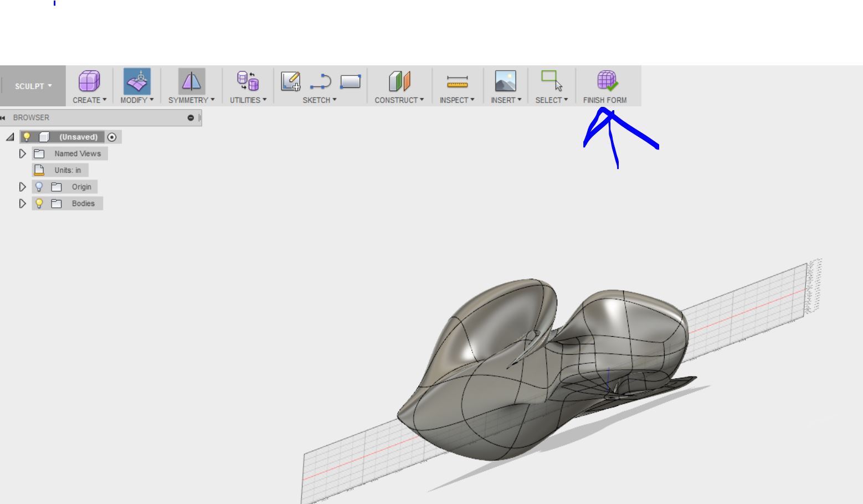Click the Unsaved component cube icon
The height and width of the screenshot is (504, 863).
coord(44,137)
